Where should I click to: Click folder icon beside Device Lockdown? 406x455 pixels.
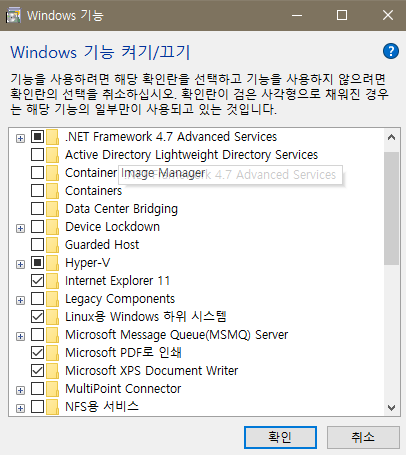tap(53, 227)
